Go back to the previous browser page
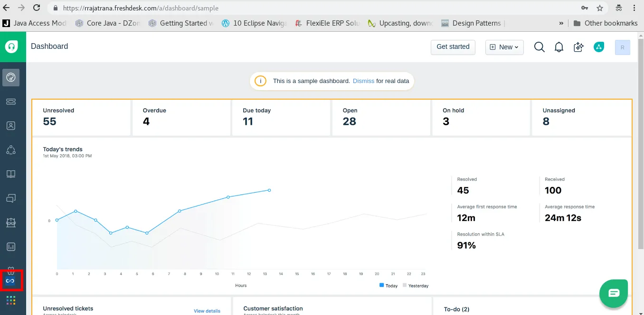The height and width of the screenshot is (315, 644). (x=7, y=8)
